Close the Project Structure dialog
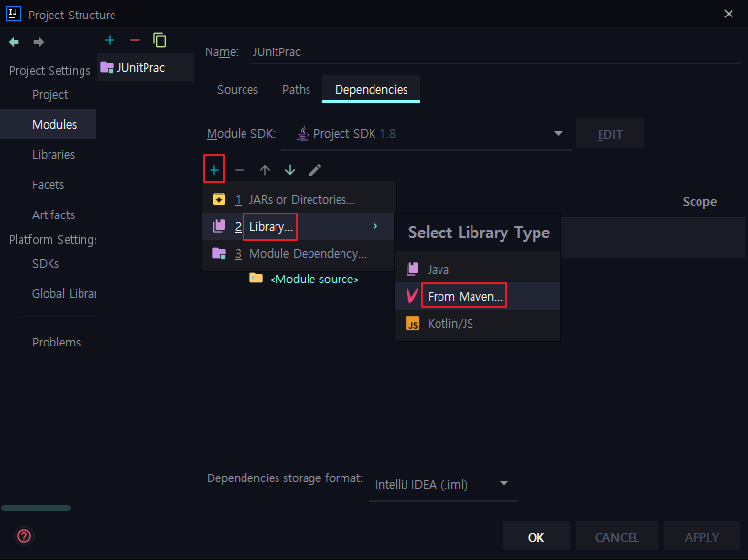Image resolution: width=748 pixels, height=560 pixels. pos(729,14)
